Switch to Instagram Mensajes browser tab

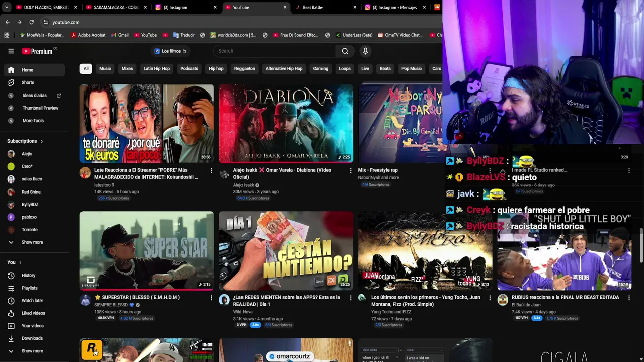(395, 7)
